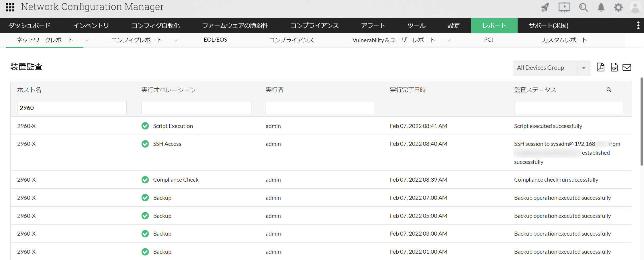Open the notifications bell

coord(601,7)
